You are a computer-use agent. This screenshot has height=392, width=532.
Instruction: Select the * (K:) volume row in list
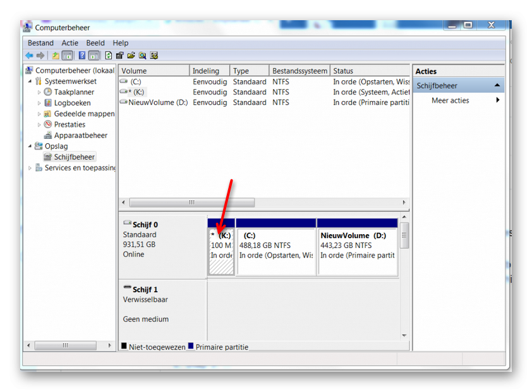coord(264,92)
